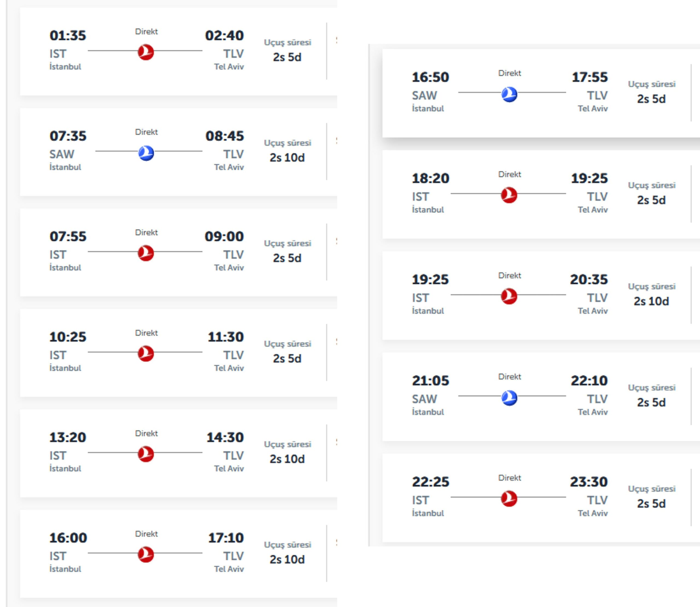Click Turkish Airlines logo on 13:20 flight
Viewport: 700px width, 607px height.
[146, 454]
